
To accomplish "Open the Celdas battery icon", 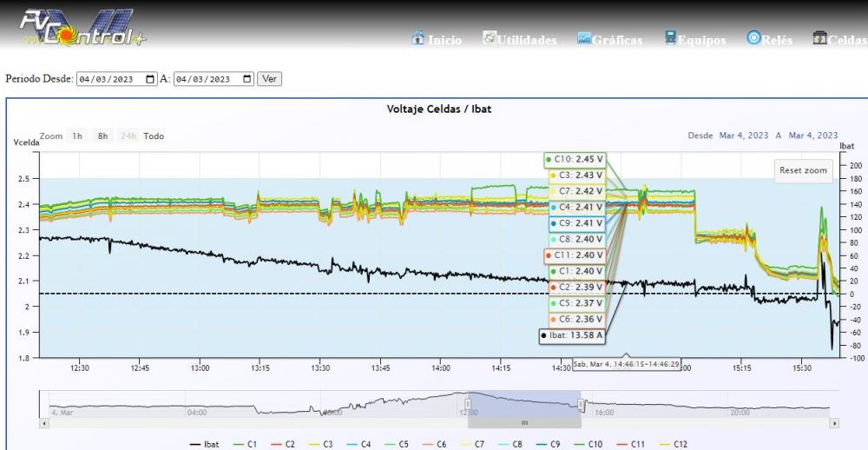I will click(x=820, y=37).
